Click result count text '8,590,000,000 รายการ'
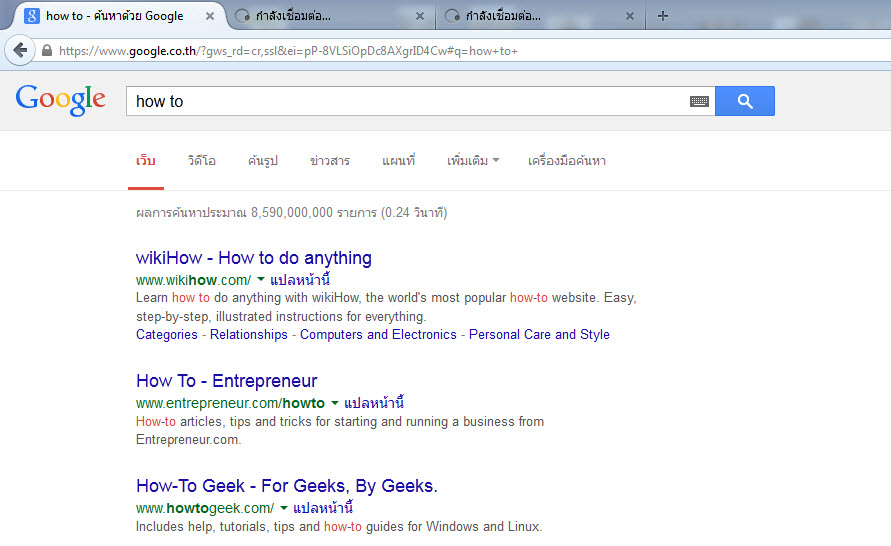 pos(314,212)
